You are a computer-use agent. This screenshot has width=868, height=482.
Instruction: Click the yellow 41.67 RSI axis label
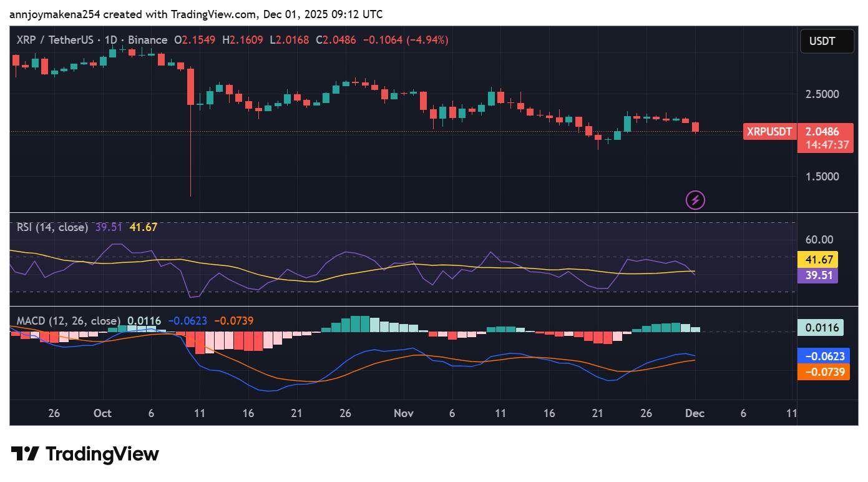coord(817,260)
